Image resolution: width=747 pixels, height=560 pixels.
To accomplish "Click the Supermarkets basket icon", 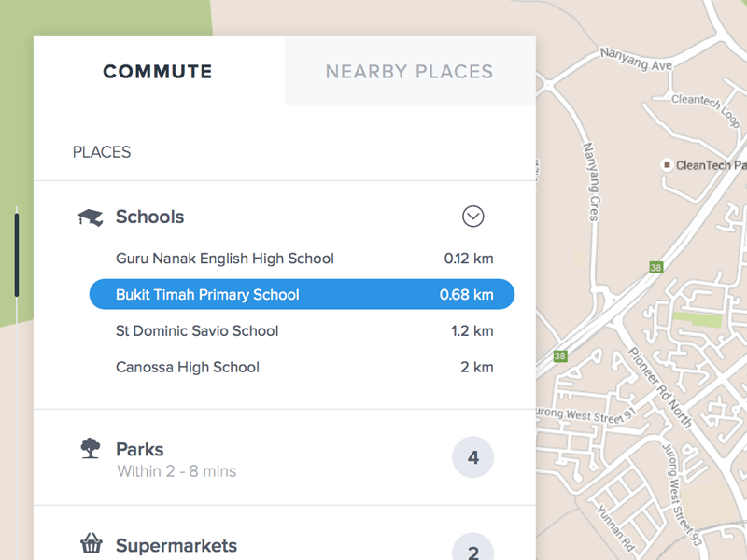I will (91, 544).
